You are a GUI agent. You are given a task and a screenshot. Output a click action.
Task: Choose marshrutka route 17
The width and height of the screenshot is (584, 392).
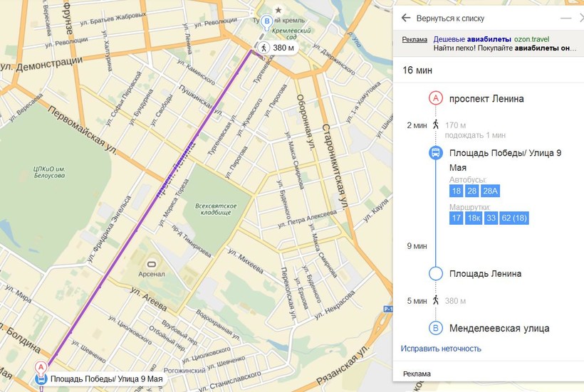[457, 218]
